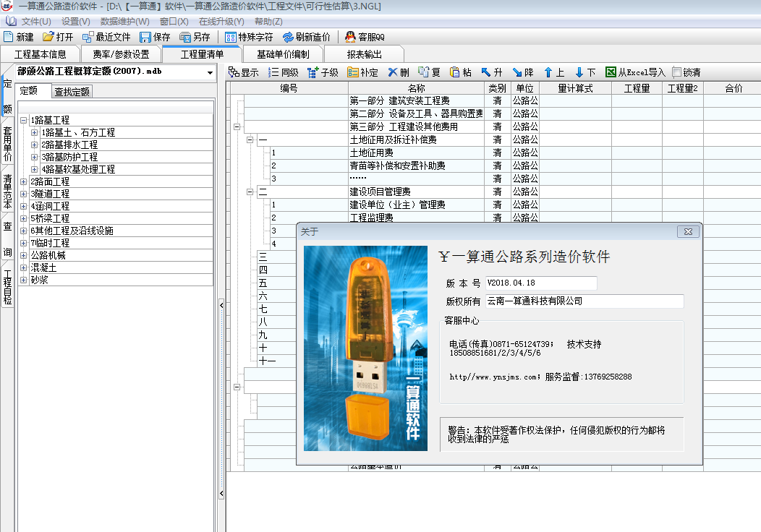The height and width of the screenshot is (532, 761).
Task: Click the 版权所有 copyright field
Action: point(584,301)
